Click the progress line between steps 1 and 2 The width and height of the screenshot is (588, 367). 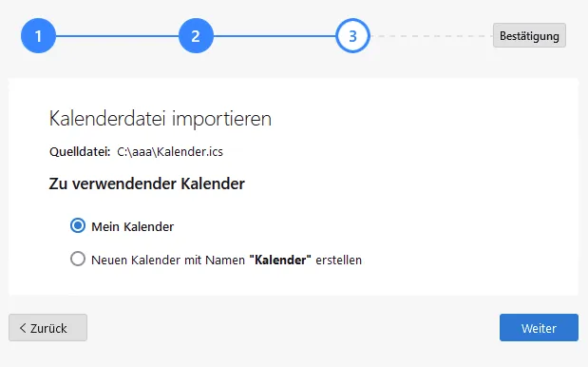coord(117,36)
